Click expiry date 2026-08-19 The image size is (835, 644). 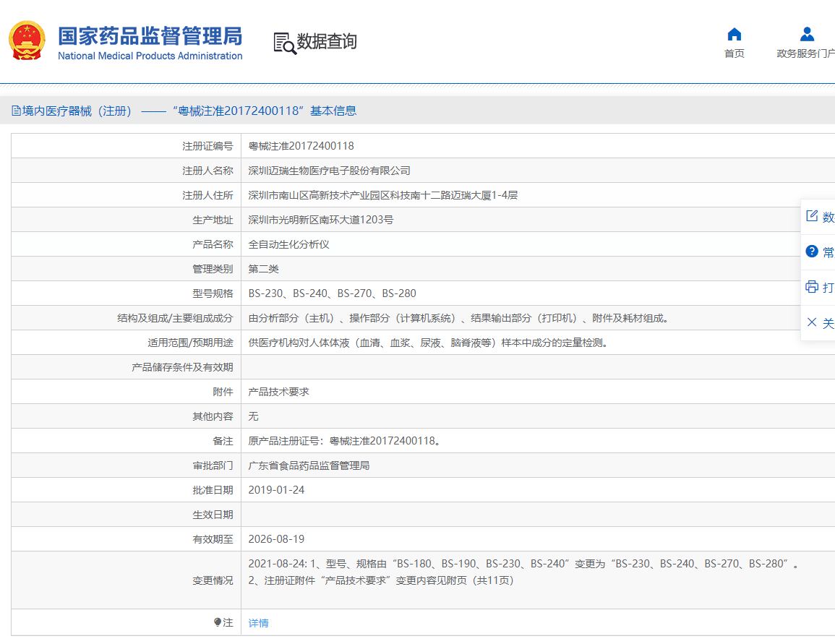point(276,539)
